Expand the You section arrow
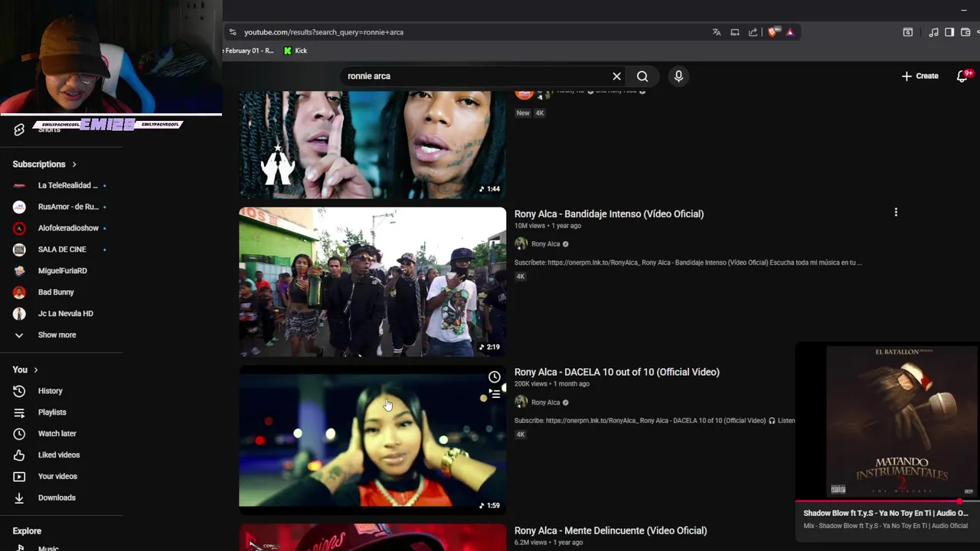 tap(35, 370)
